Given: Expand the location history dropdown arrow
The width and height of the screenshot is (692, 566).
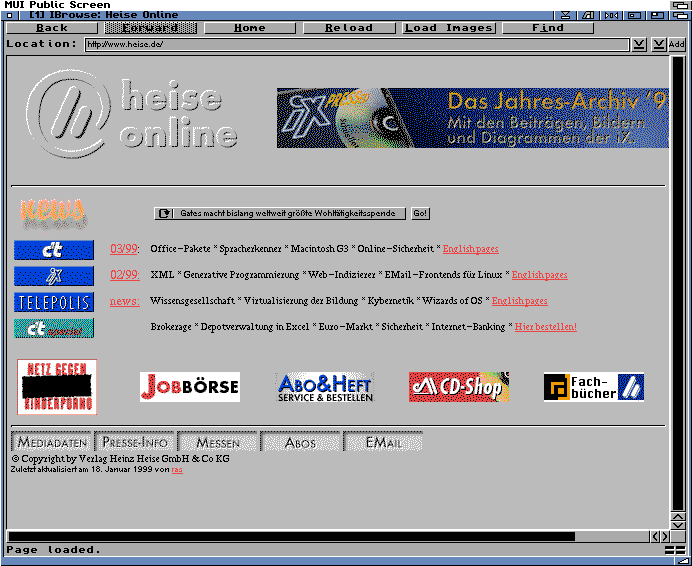Looking at the screenshot, I should point(639,45).
